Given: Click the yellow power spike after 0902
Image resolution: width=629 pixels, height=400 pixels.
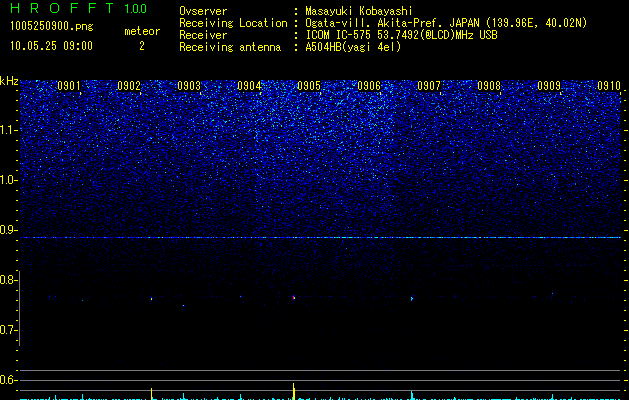Looking at the screenshot, I should tap(151, 393).
